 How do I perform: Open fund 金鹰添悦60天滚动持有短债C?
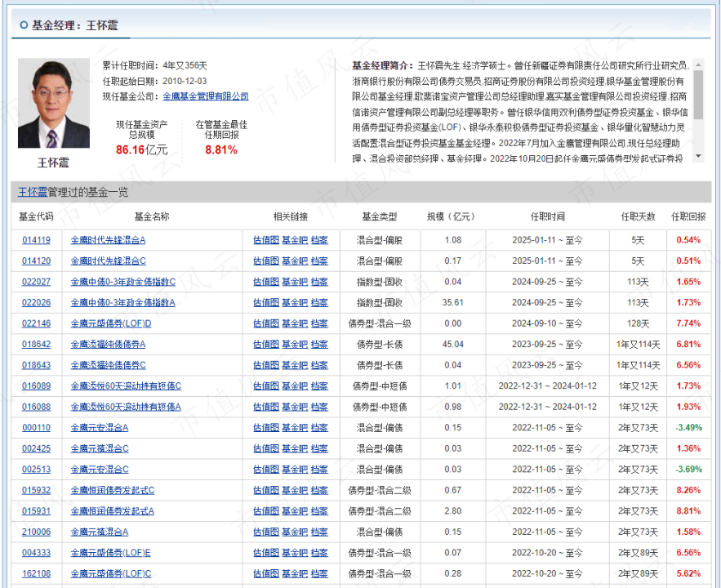tap(126, 386)
